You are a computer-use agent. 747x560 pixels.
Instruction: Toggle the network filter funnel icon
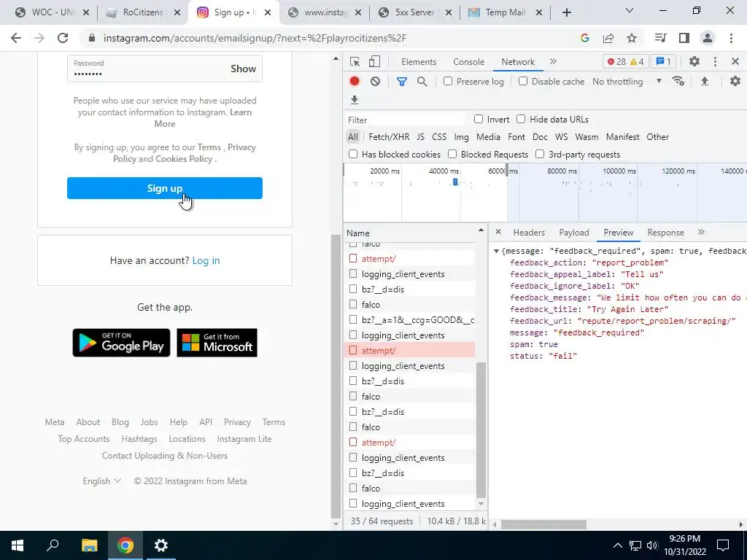point(402,82)
